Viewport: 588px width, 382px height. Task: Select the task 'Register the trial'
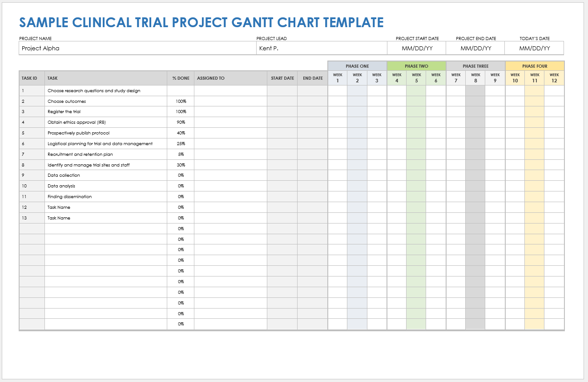point(64,112)
